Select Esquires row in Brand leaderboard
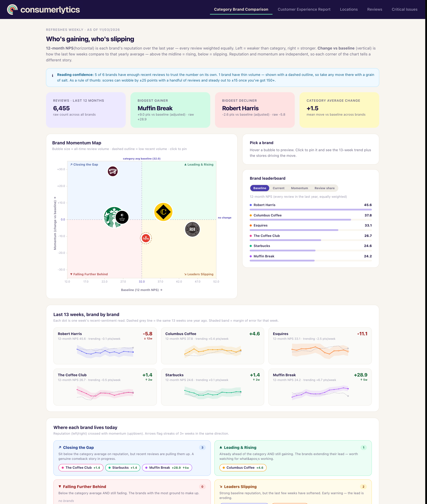 pos(311,227)
